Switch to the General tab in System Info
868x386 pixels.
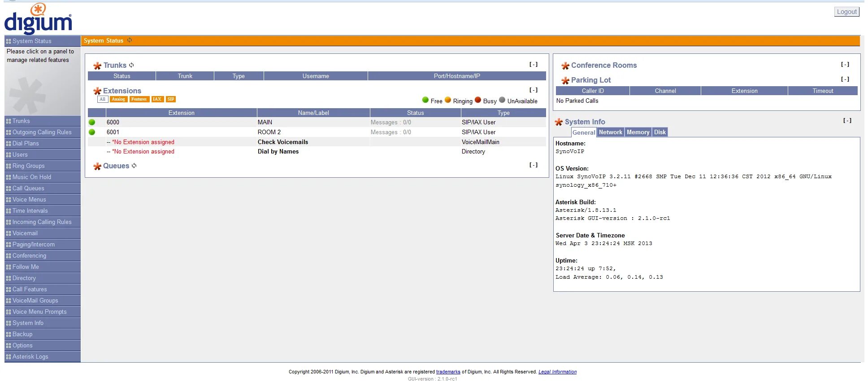pyautogui.click(x=584, y=132)
